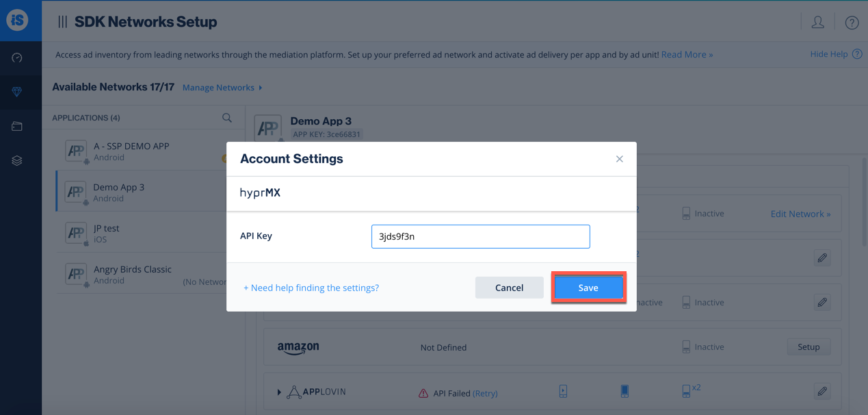
Task: Open the wallet icon in sidebar
Action: (17, 126)
